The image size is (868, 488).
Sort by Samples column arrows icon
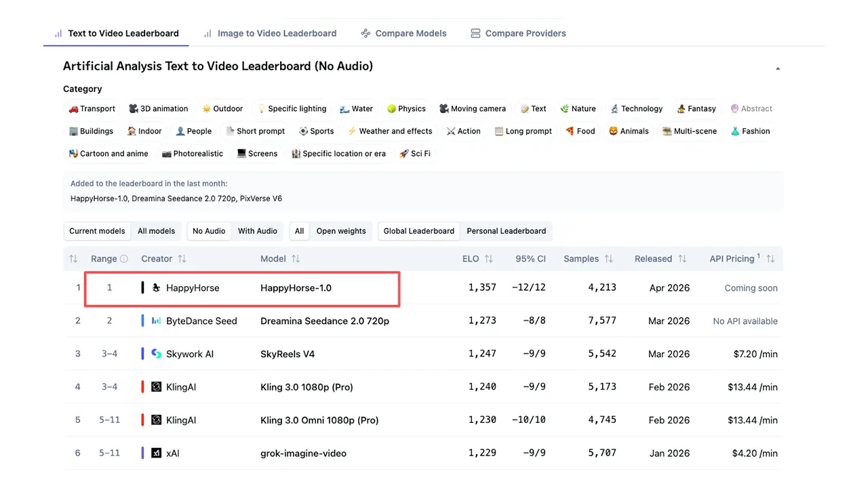608,259
